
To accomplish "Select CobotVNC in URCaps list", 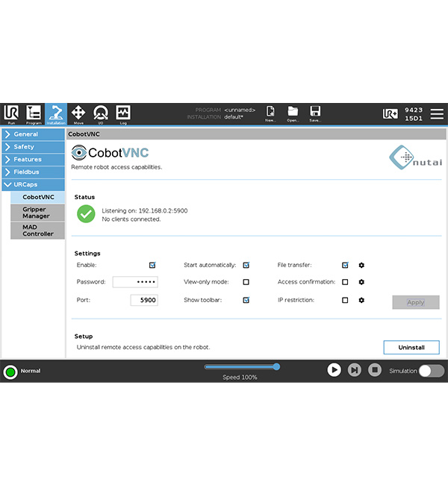I will point(38,197).
